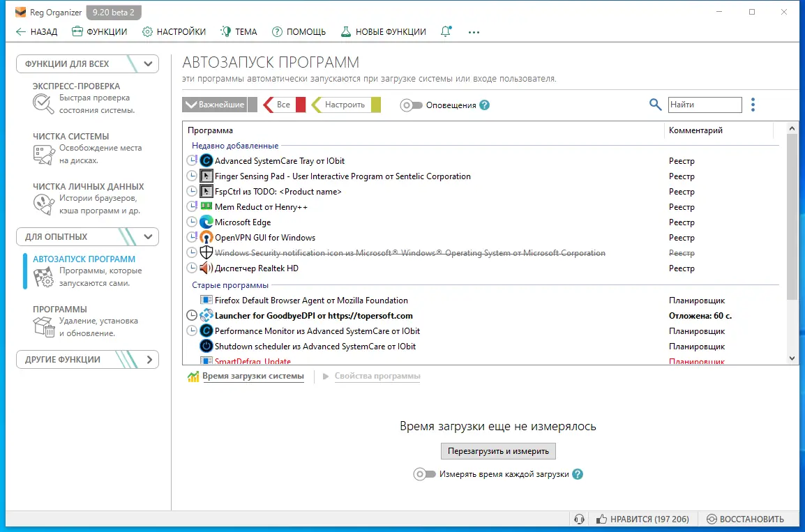Open the НОВЫЕ ФУНКЦИИ menu
The width and height of the screenshot is (805, 532).
point(383,32)
